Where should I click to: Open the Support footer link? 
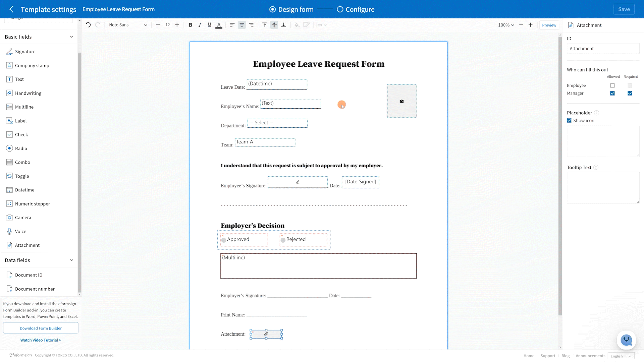point(548,356)
